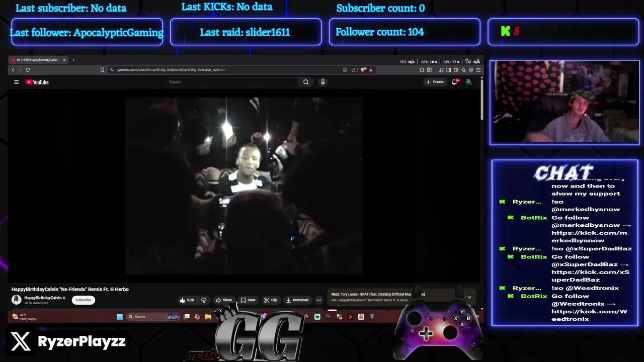This screenshot has width=644, height=362.
Task: Click the Windows taskbar Search box
Action: [152, 317]
